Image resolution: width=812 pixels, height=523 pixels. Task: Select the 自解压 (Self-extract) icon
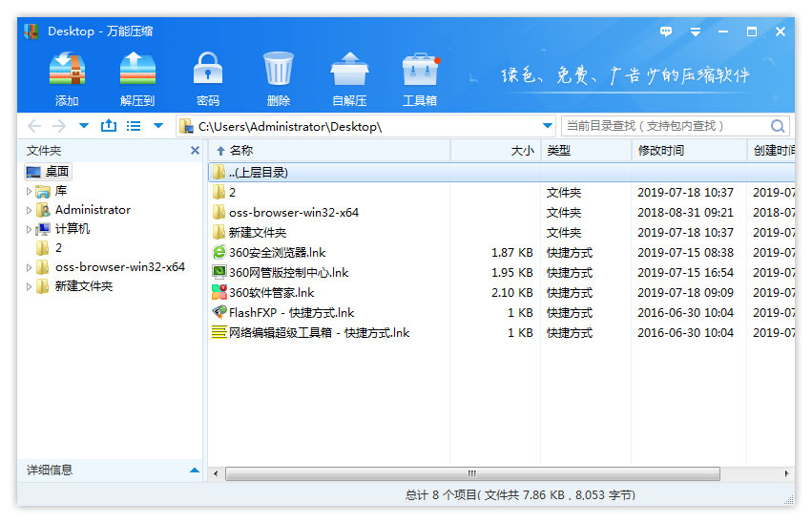click(349, 71)
